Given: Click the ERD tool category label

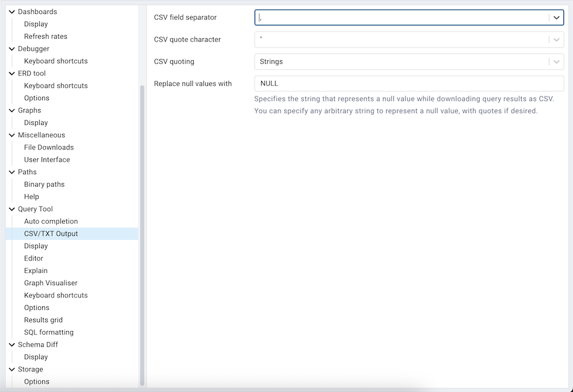Looking at the screenshot, I should (32, 74).
